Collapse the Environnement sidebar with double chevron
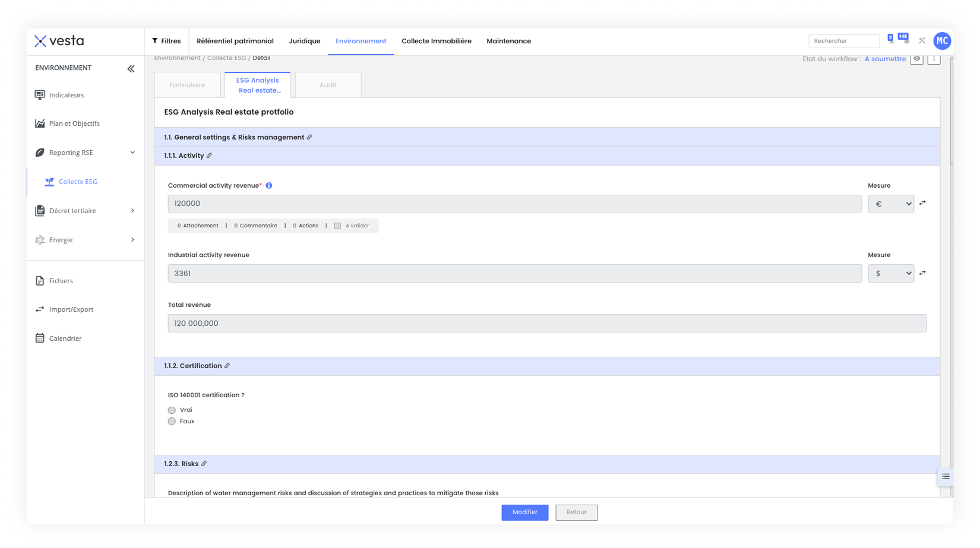 (131, 69)
